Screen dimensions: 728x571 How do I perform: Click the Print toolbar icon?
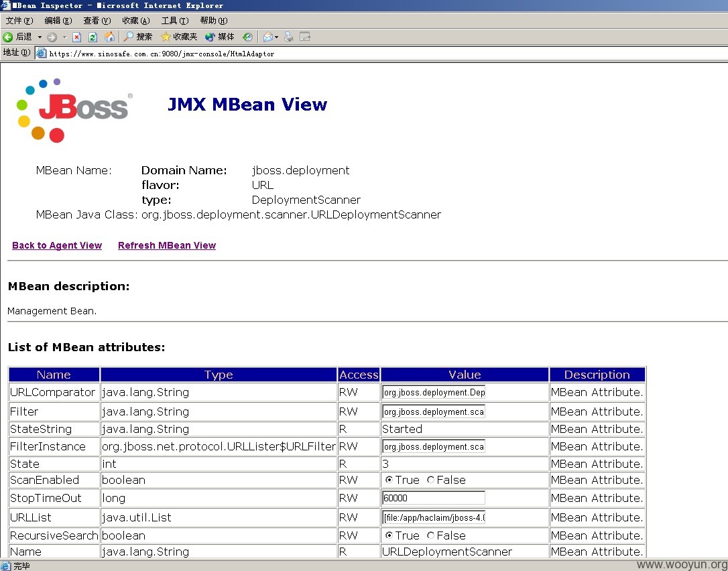tap(289, 37)
